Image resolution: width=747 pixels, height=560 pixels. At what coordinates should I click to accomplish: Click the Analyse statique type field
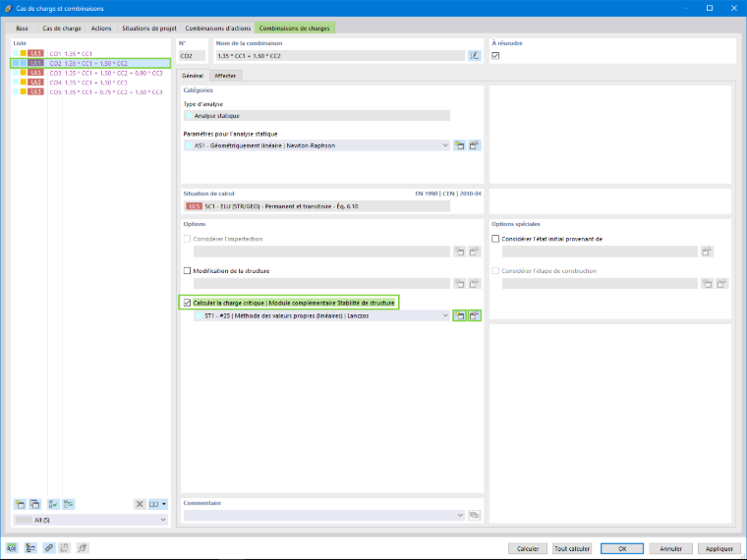pos(316,116)
